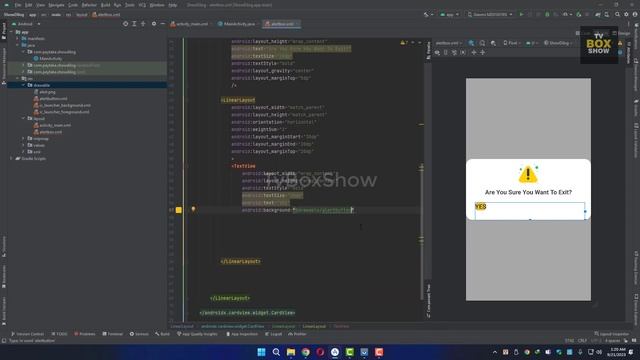Expand all icon in Project panel header
Image resolution: width=640 pixels, height=360 pixels.
(134, 24)
